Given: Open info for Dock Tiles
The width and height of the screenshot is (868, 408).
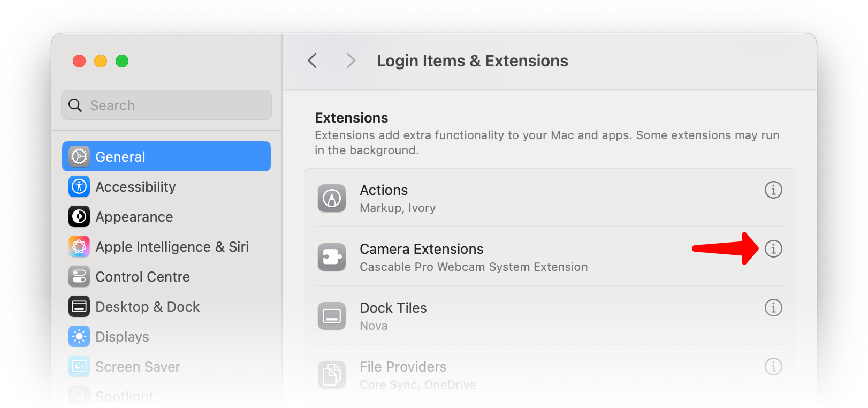Looking at the screenshot, I should coord(773,307).
